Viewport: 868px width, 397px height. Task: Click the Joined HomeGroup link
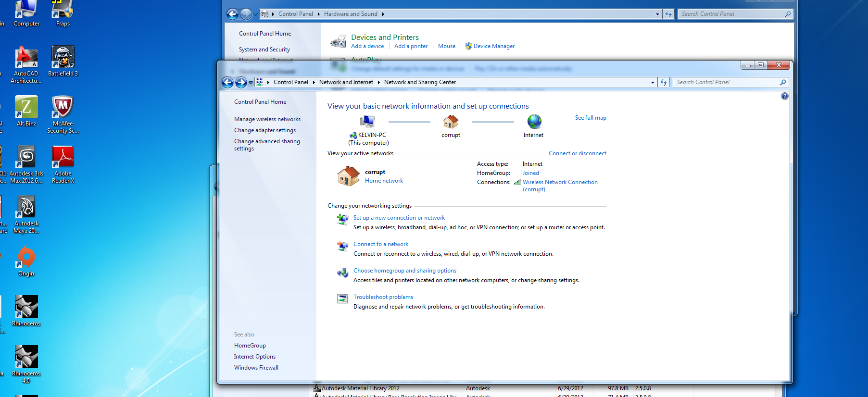[x=531, y=173]
